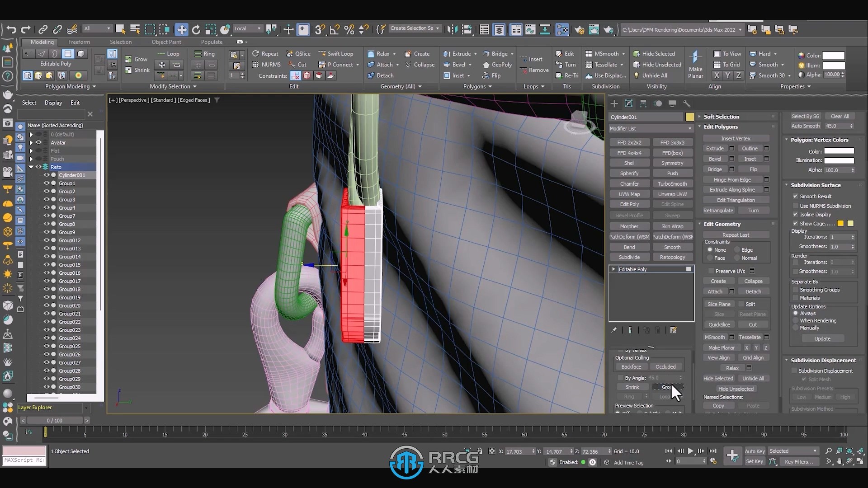Click the Mirror tool icon

click(x=452, y=29)
